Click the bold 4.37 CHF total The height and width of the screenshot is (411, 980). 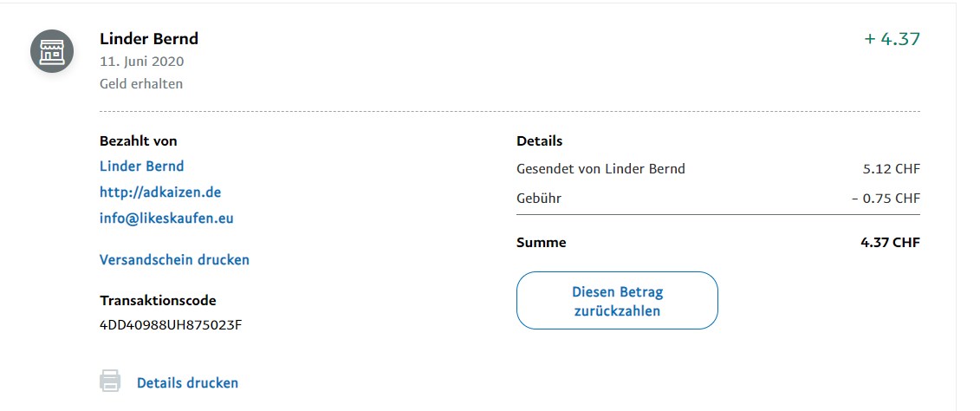tap(890, 243)
